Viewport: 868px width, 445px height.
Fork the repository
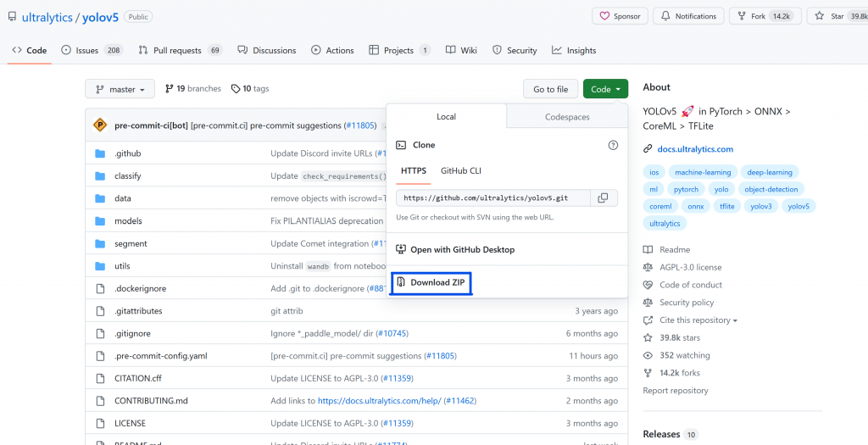coord(765,16)
